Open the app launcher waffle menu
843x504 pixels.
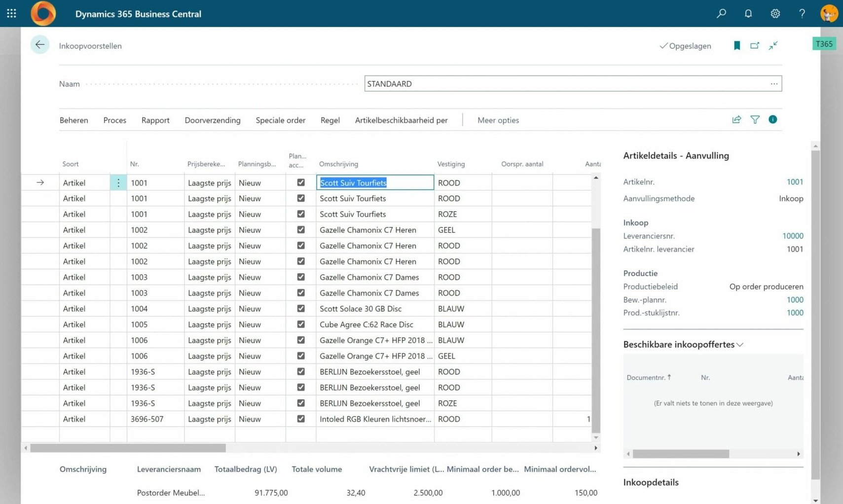pos(11,13)
